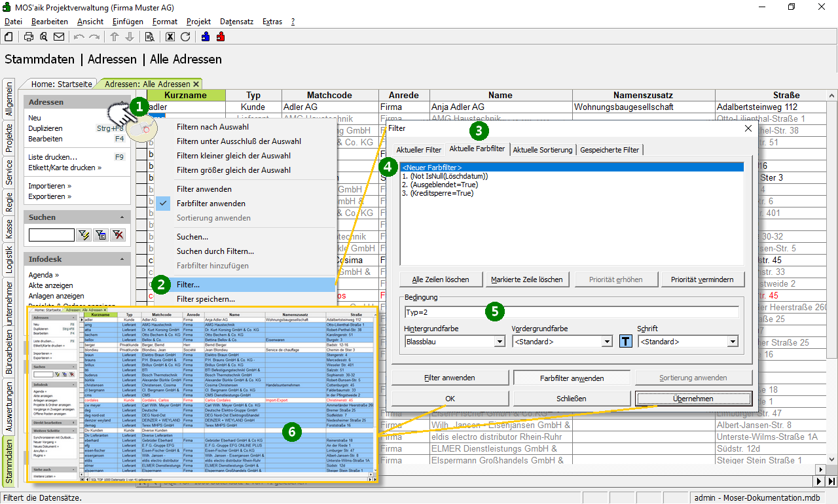Open the Vordergrundfarbe dropdown
Image resolution: width=838 pixels, height=504 pixels.
(607, 342)
